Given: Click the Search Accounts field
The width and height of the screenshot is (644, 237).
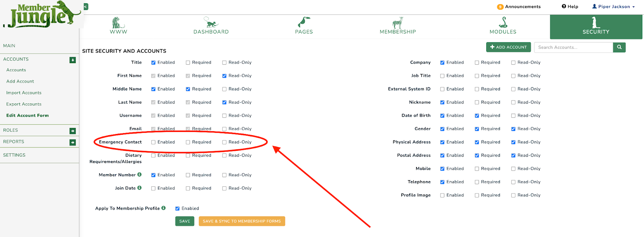Looking at the screenshot, I should tap(574, 47).
